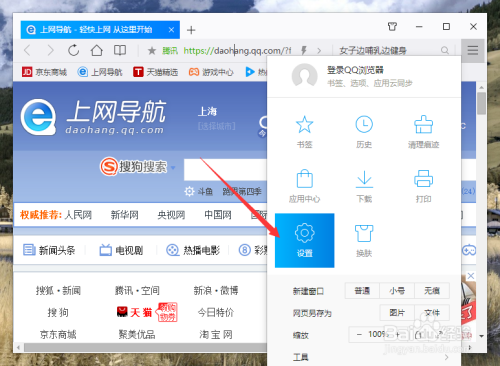Click the vertical page scrollbar thumb
This screenshot has width=500, height=366.
[x=481, y=103]
